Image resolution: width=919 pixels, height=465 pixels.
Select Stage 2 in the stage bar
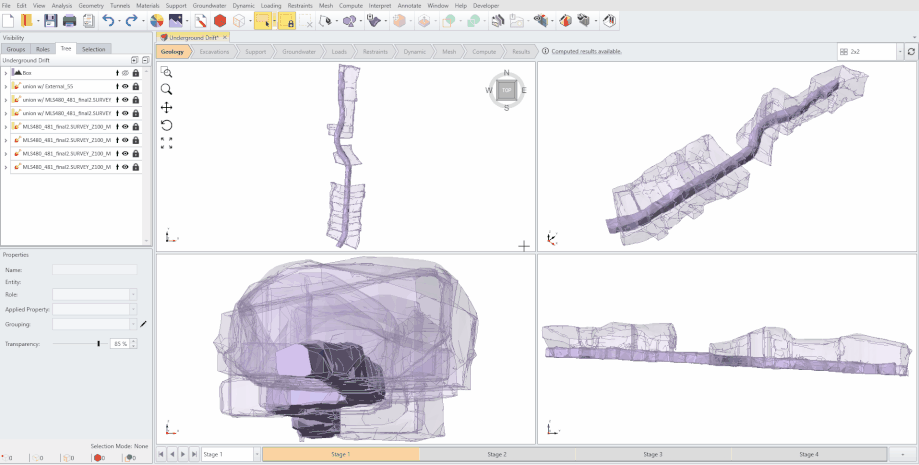pyautogui.click(x=497, y=454)
